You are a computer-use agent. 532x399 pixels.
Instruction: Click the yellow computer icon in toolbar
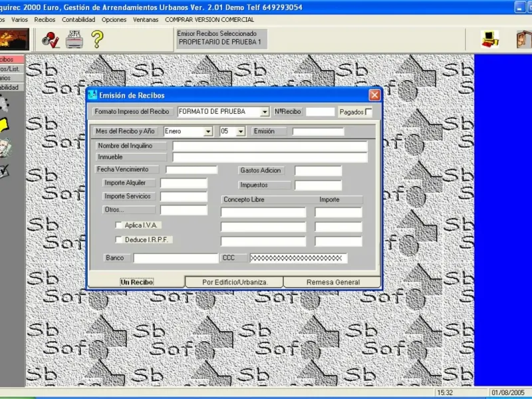pyautogui.click(x=490, y=39)
